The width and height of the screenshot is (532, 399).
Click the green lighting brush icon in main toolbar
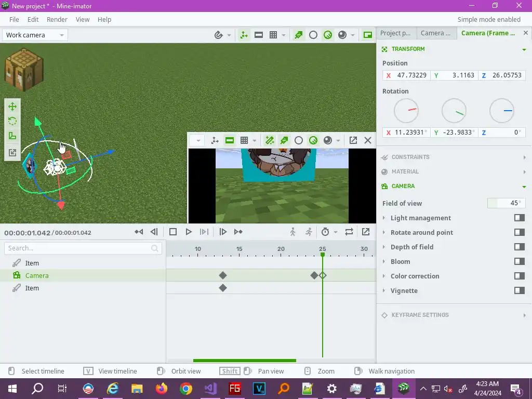click(299, 35)
